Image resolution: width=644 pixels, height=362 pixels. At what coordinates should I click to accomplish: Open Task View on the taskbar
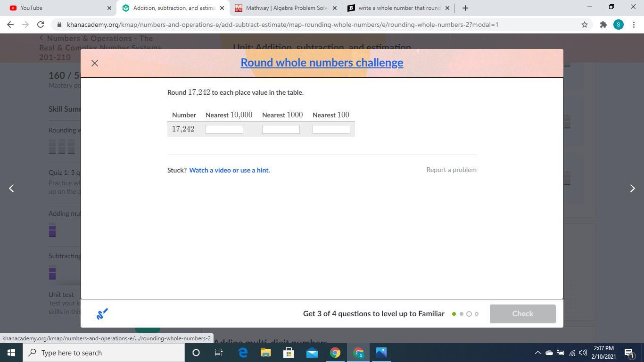pyautogui.click(x=219, y=353)
